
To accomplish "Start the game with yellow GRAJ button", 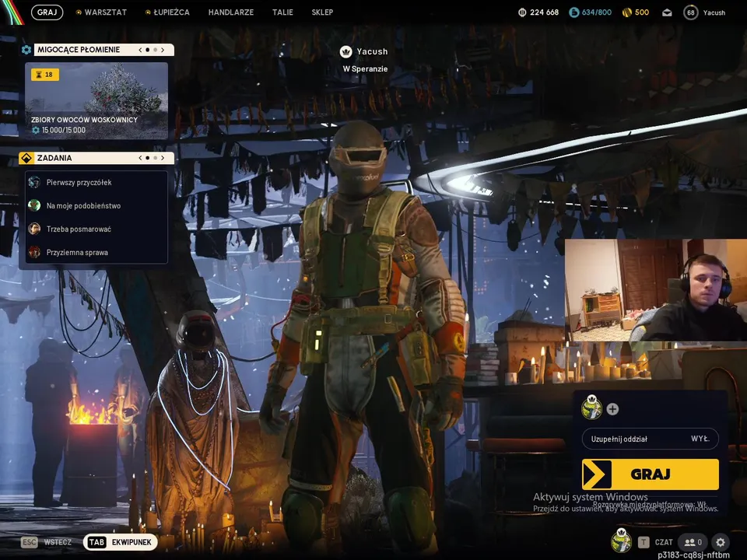I will (650, 474).
